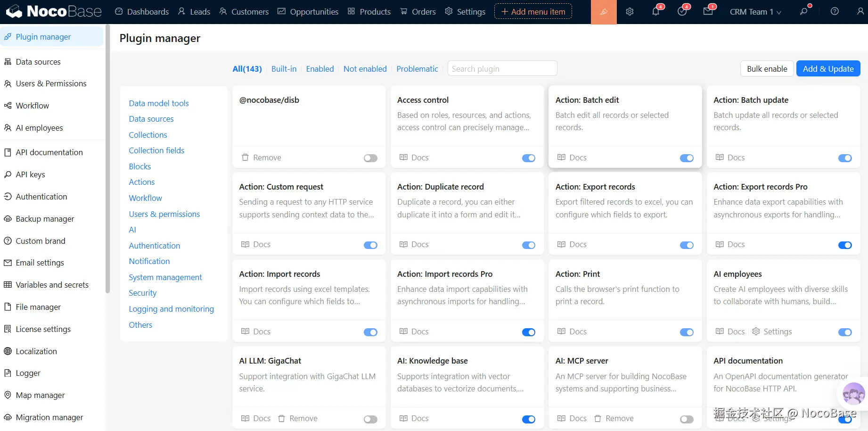Open the plugin settings gear icon in header
868x431 pixels.
[x=630, y=12]
